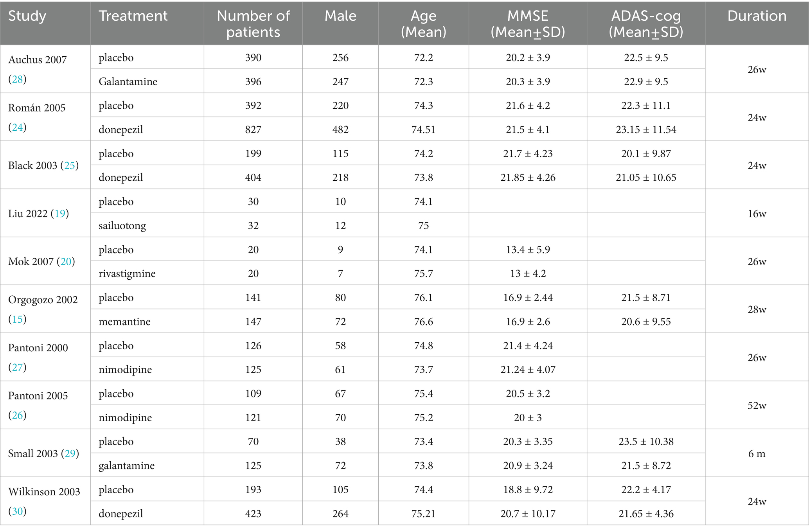Click citation 30 under Wilkinson 2003
809x532 pixels.
[x=17, y=511]
